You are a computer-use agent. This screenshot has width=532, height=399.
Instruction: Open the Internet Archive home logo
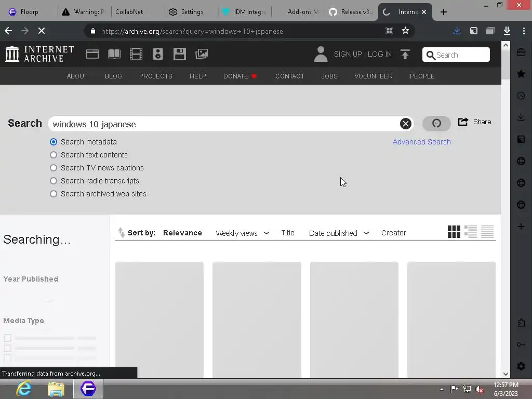click(x=39, y=54)
